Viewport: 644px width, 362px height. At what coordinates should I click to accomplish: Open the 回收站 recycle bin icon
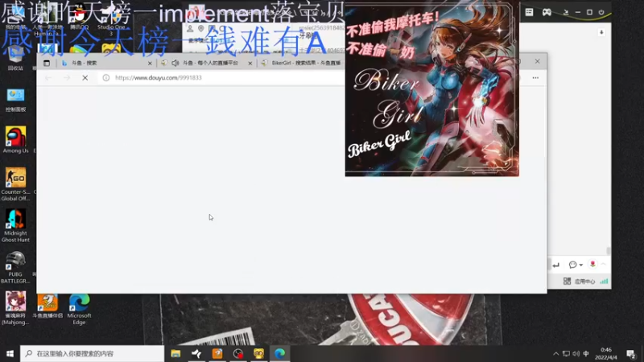[x=15, y=58]
